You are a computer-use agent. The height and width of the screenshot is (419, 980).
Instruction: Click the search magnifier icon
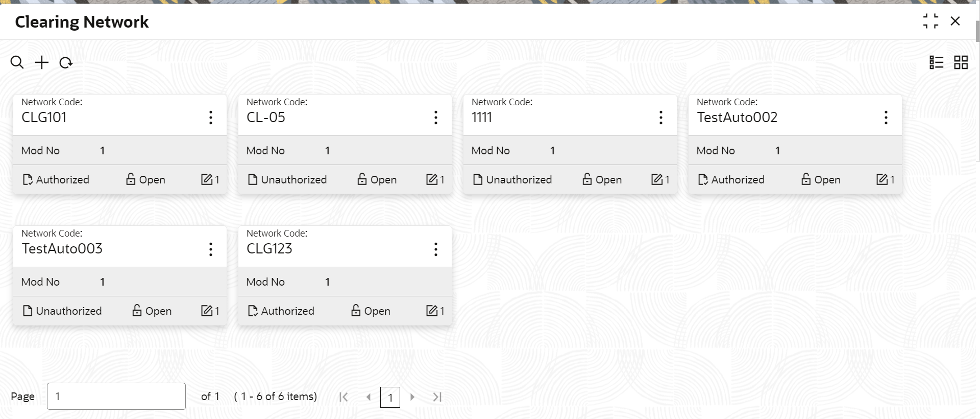click(x=17, y=63)
